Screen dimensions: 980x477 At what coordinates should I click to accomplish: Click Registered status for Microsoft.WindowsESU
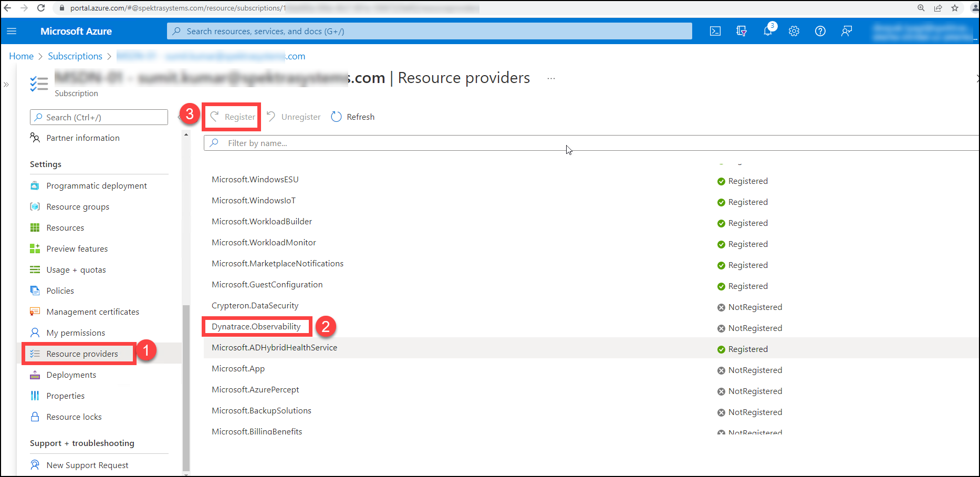(743, 181)
